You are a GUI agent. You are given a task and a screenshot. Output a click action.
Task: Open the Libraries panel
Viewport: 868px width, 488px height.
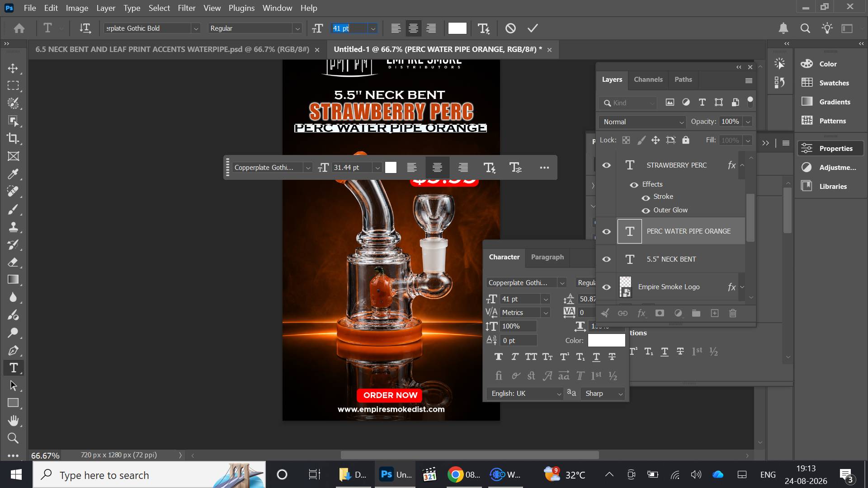(833, 186)
